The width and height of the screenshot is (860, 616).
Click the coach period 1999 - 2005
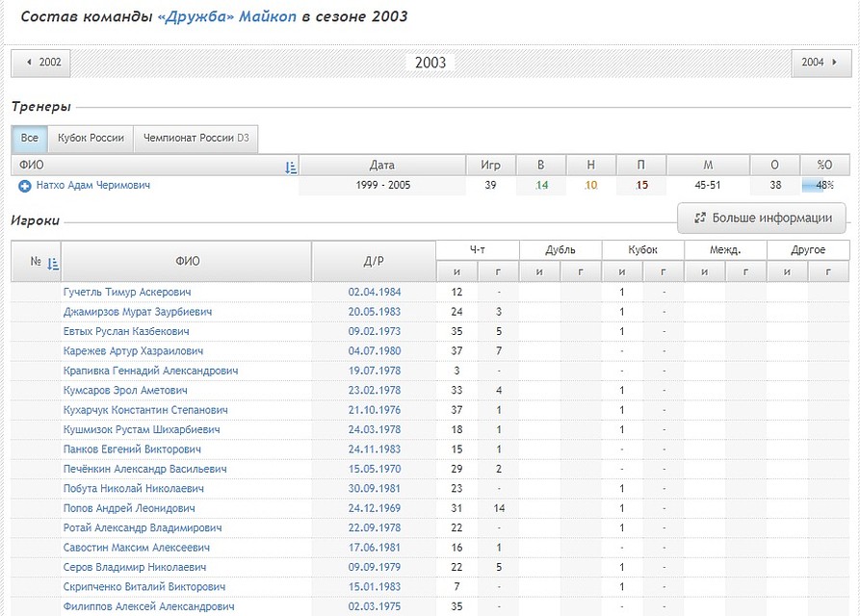coord(383,185)
